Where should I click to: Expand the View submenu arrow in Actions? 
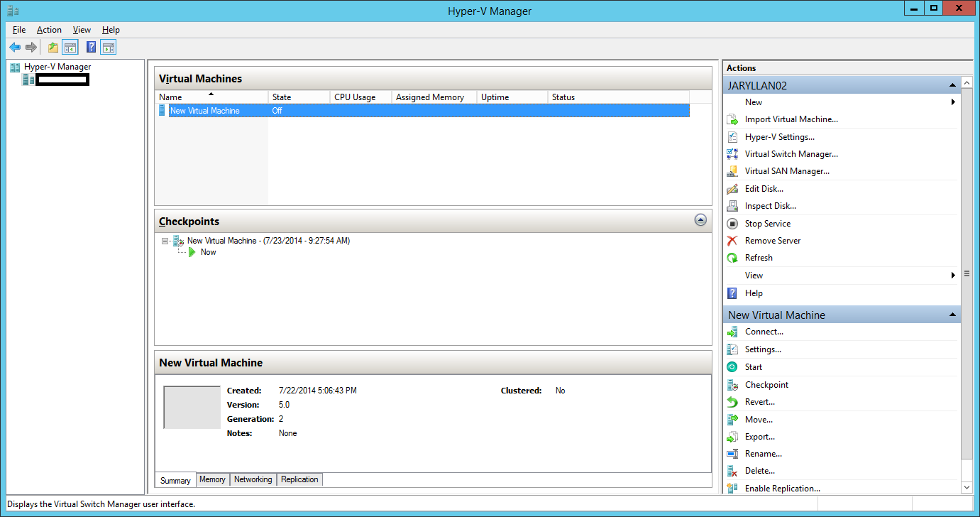click(x=953, y=276)
